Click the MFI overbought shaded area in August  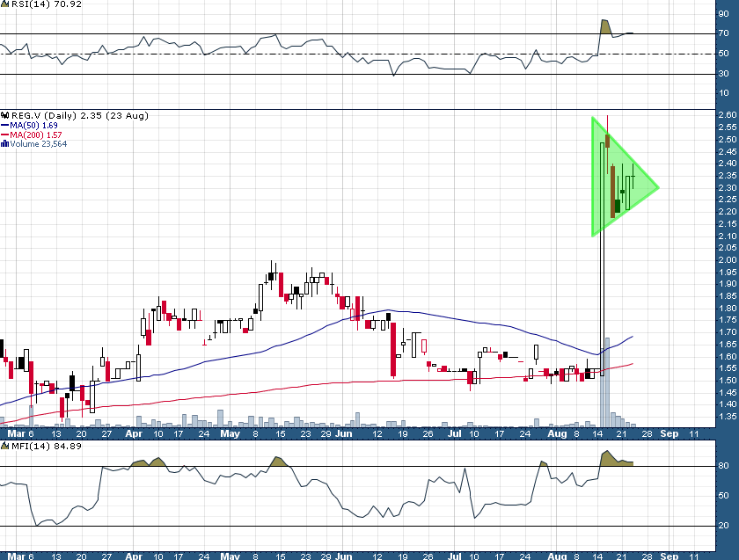click(x=609, y=459)
